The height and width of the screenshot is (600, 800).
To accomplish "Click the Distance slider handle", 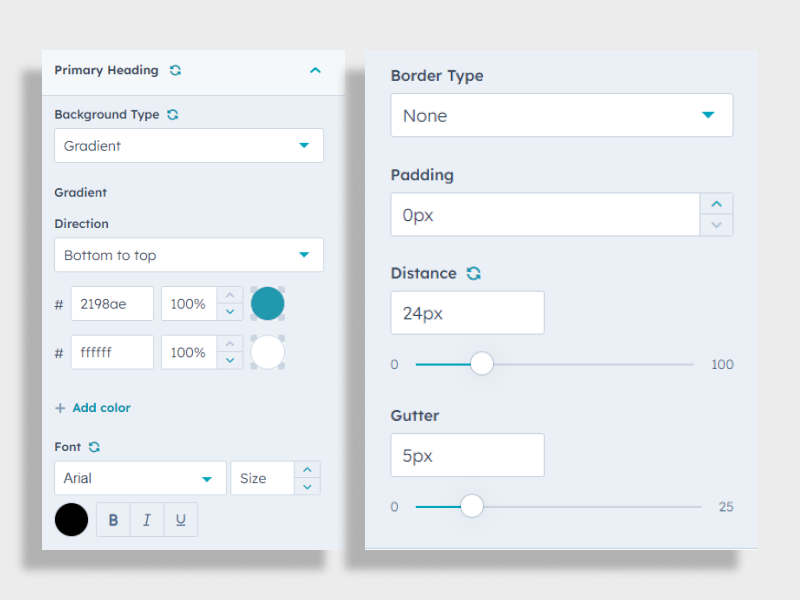I will (482, 364).
